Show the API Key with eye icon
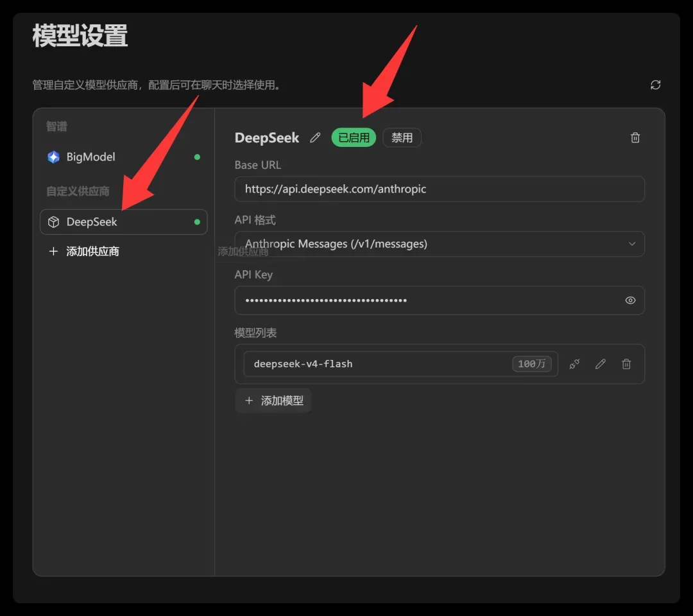 coord(630,300)
